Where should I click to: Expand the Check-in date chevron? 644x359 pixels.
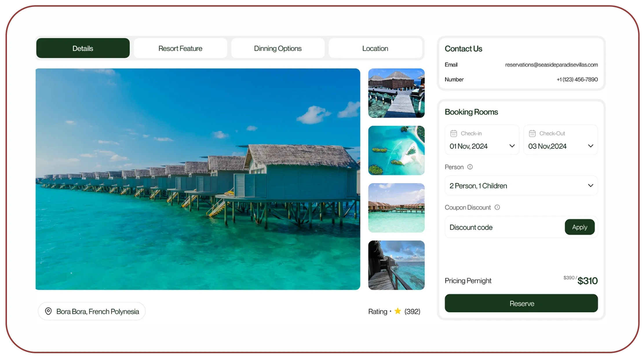pos(512,146)
